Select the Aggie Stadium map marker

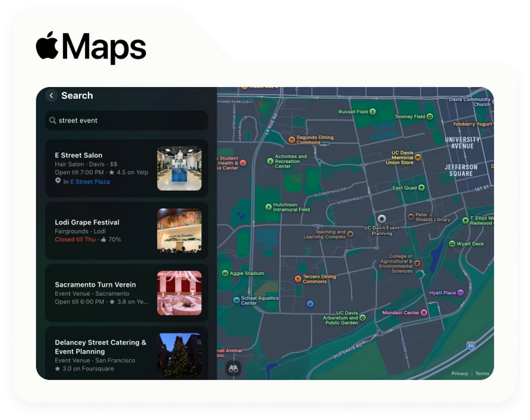click(x=225, y=273)
